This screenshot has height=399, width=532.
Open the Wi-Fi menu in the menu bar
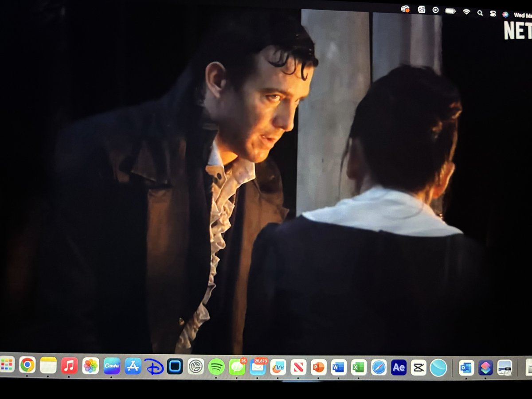[x=466, y=12]
